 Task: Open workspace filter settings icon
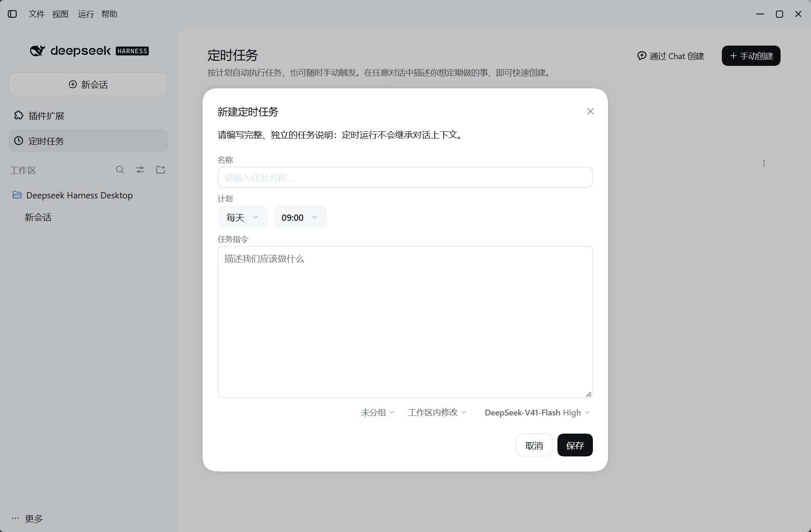[x=140, y=170]
